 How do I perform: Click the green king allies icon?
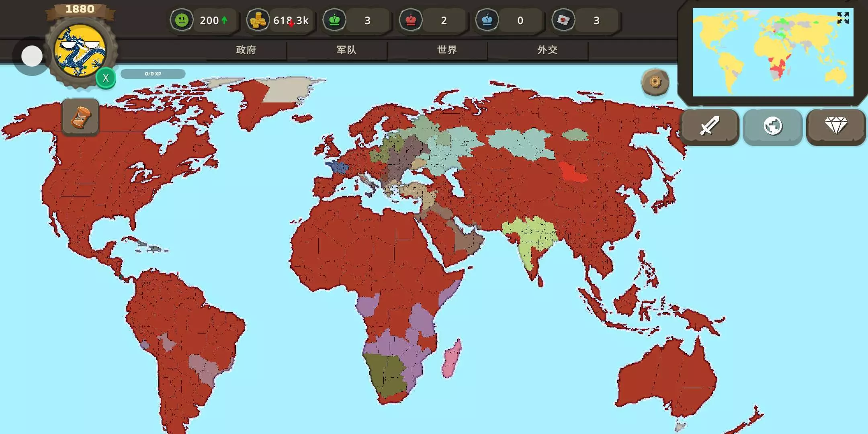[334, 20]
